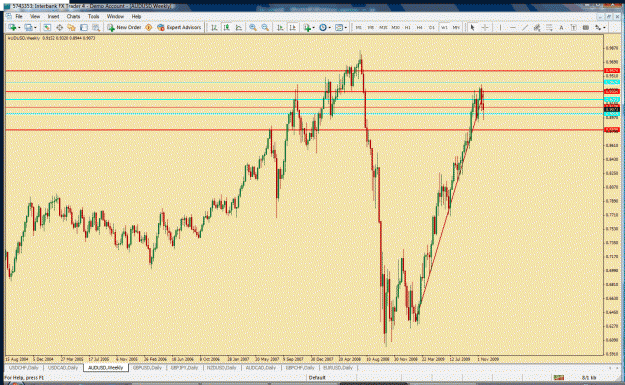The width and height of the screenshot is (625, 385).
Task: Switch to the NZDUSD,Daily chart tab
Action: pyautogui.click(x=222, y=367)
